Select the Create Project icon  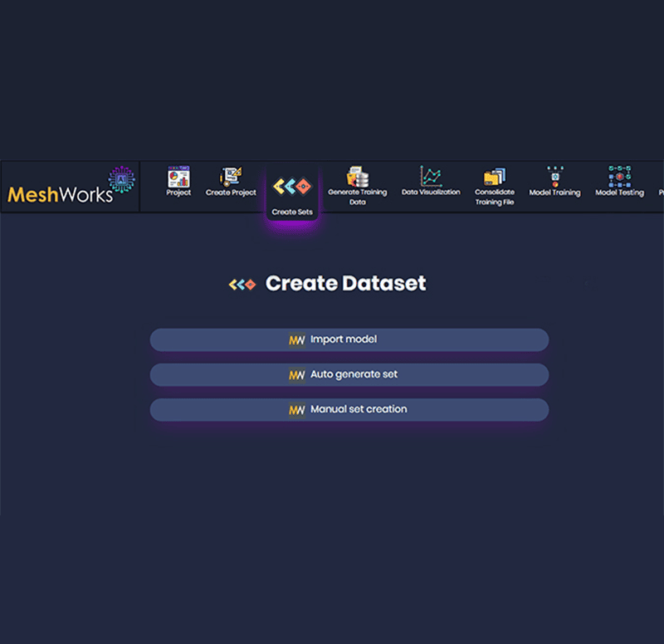(x=231, y=181)
